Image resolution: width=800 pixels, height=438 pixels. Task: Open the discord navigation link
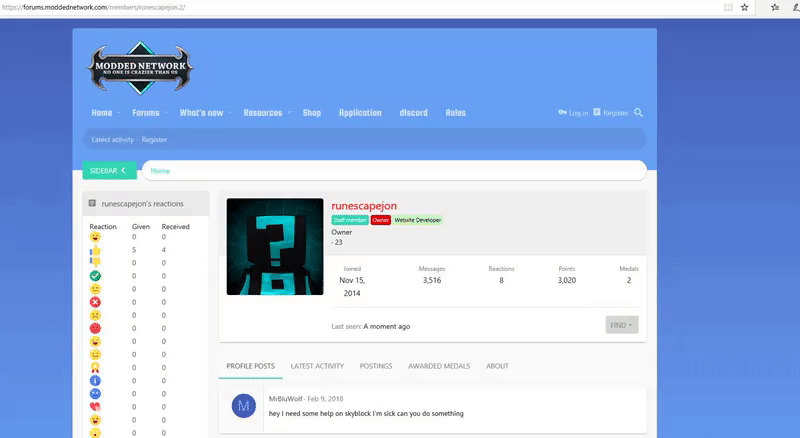click(x=414, y=113)
